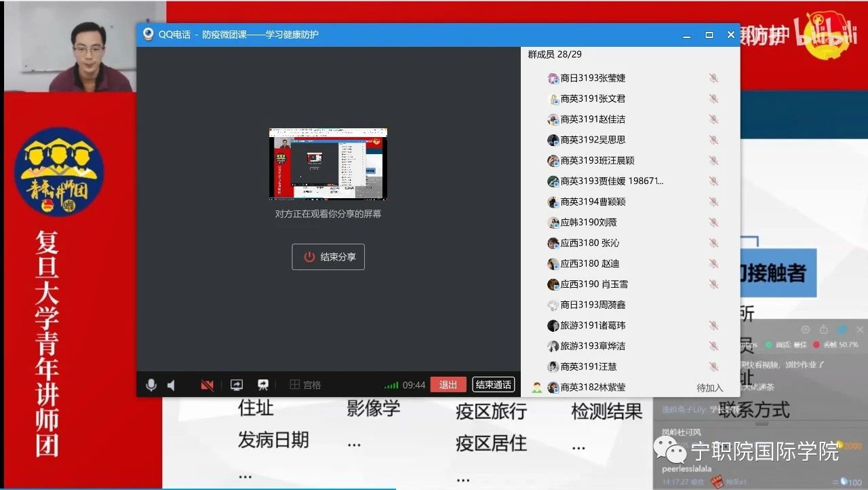Turn on the disabled camera icon

[208, 385]
